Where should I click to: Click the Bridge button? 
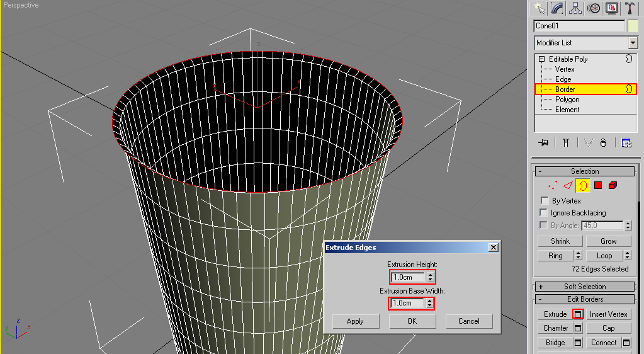[x=555, y=343]
